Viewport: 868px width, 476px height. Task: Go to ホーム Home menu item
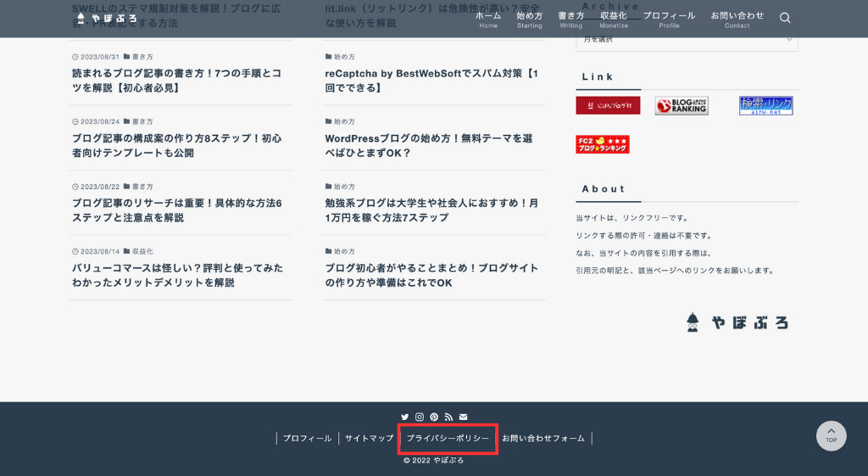(x=488, y=20)
